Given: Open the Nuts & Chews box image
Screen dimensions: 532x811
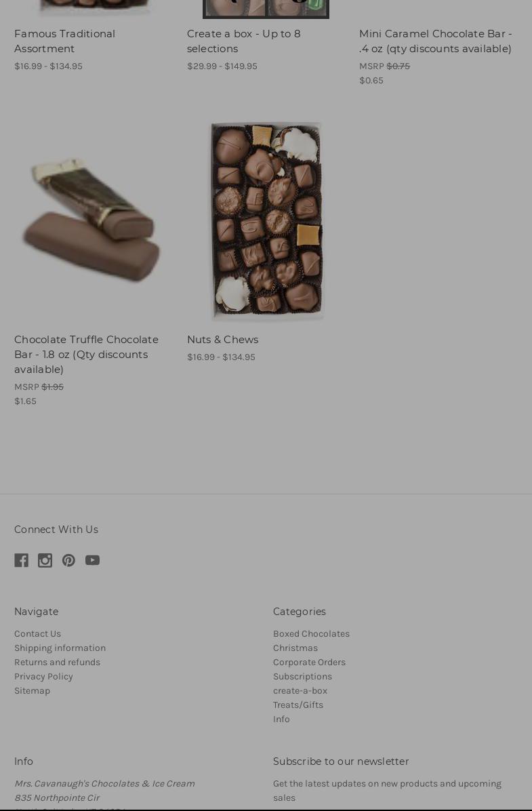Looking at the screenshot, I should click(266, 221).
